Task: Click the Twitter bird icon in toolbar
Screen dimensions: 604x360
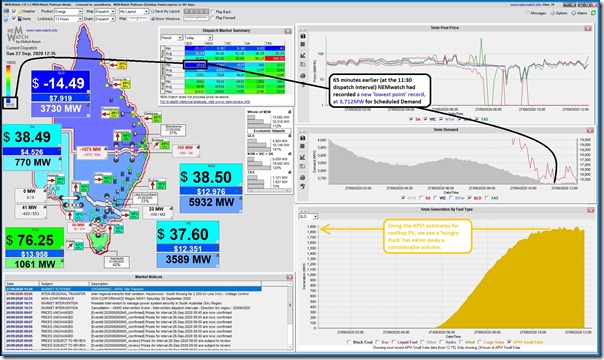Action: click(x=6, y=20)
